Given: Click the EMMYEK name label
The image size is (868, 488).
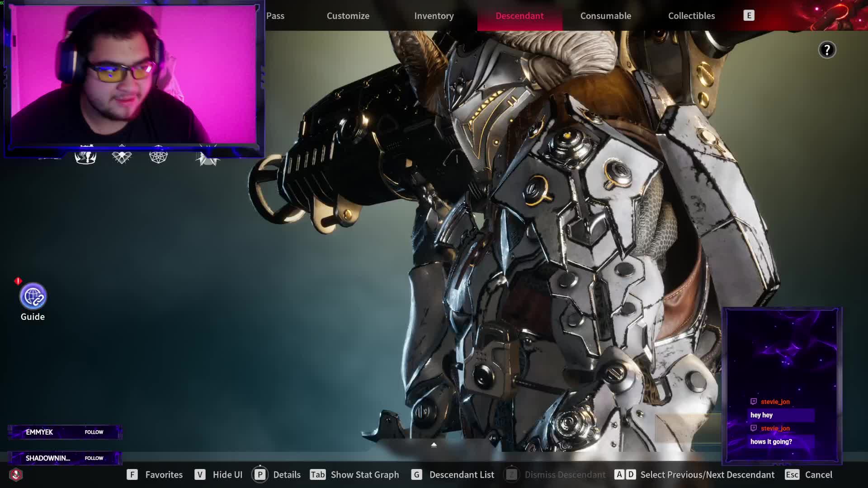Looking at the screenshot, I should coord(39,432).
